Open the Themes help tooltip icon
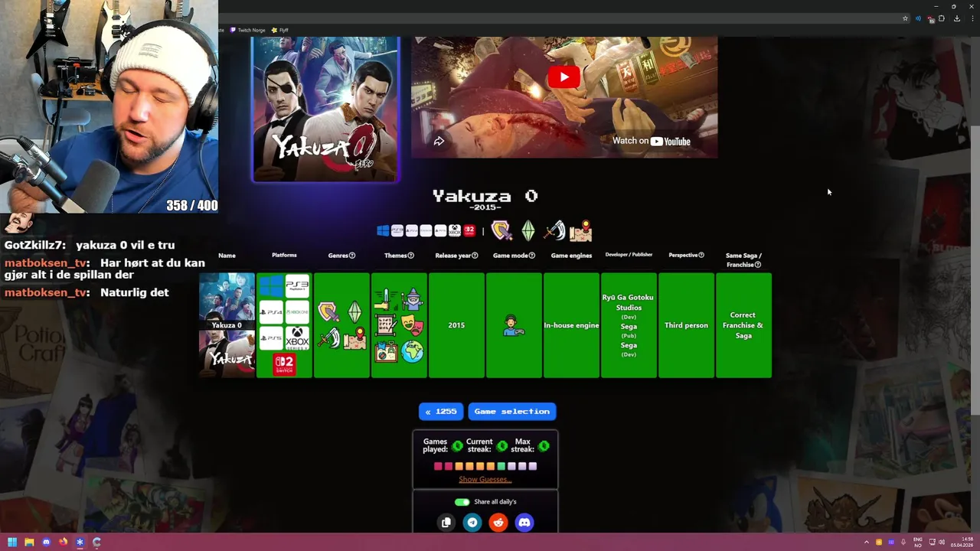 pyautogui.click(x=411, y=256)
